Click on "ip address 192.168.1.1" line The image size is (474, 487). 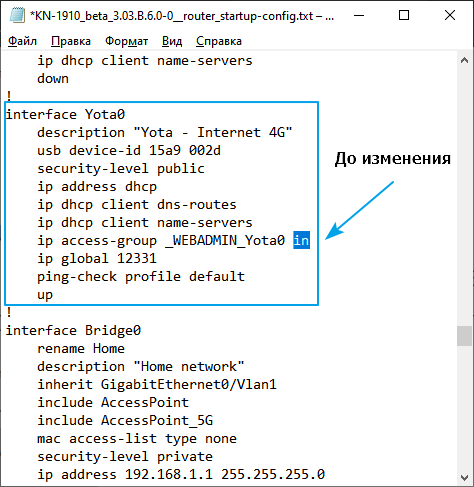tap(181, 474)
